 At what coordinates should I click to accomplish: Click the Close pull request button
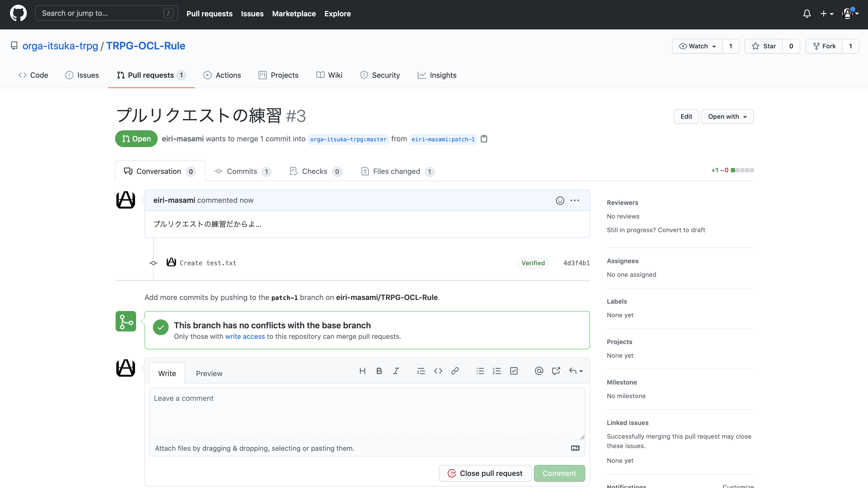click(485, 473)
